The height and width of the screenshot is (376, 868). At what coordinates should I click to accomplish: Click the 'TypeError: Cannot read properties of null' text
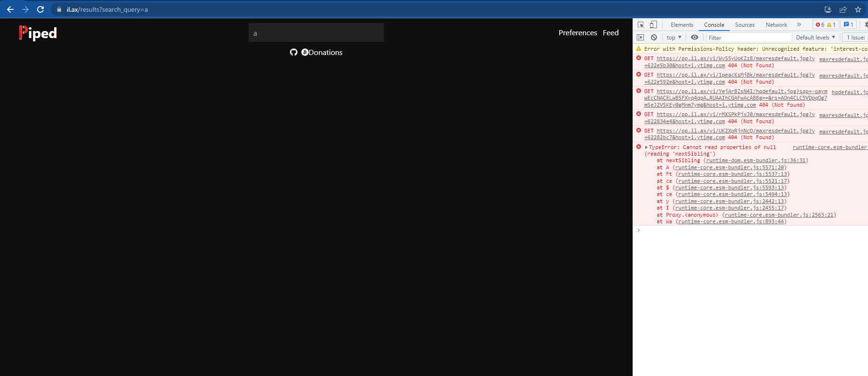click(712, 148)
